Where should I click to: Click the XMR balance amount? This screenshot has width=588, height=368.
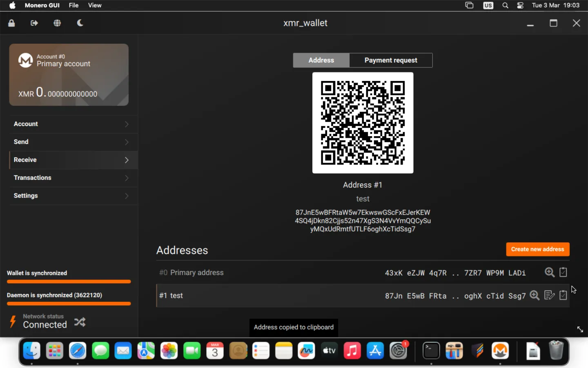pyautogui.click(x=58, y=92)
